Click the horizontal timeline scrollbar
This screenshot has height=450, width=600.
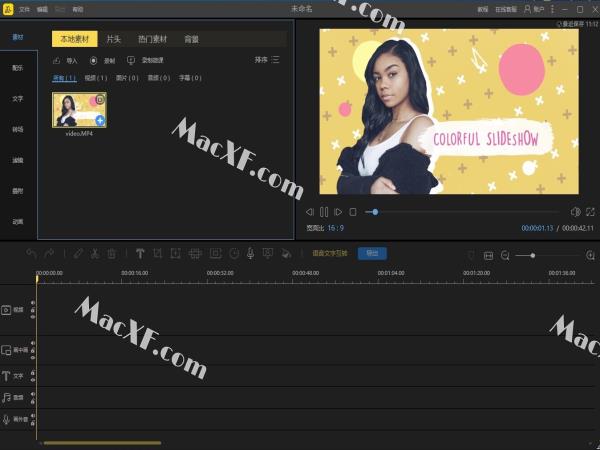(x=102, y=443)
